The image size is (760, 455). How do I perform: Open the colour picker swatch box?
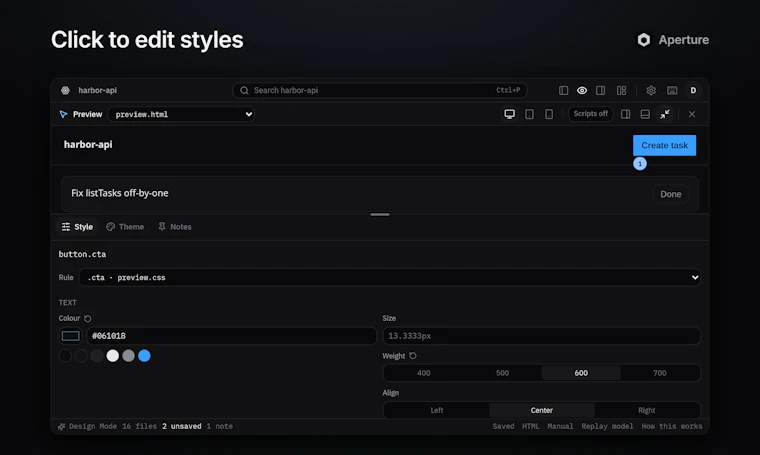70,336
